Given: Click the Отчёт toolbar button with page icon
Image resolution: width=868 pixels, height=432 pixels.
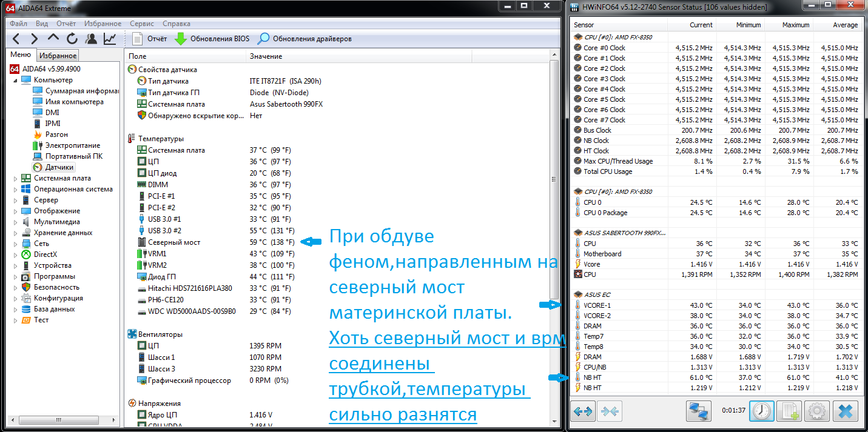Looking at the screenshot, I should click(150, 39).
